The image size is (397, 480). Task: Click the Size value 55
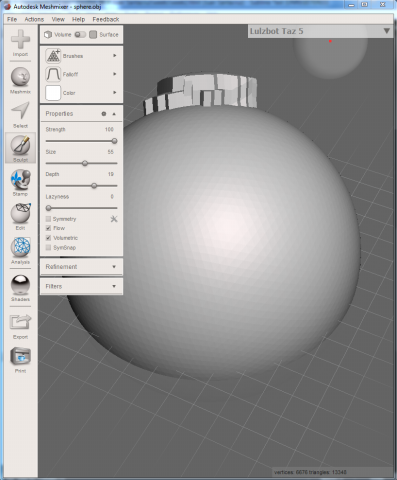coord(110,152)
